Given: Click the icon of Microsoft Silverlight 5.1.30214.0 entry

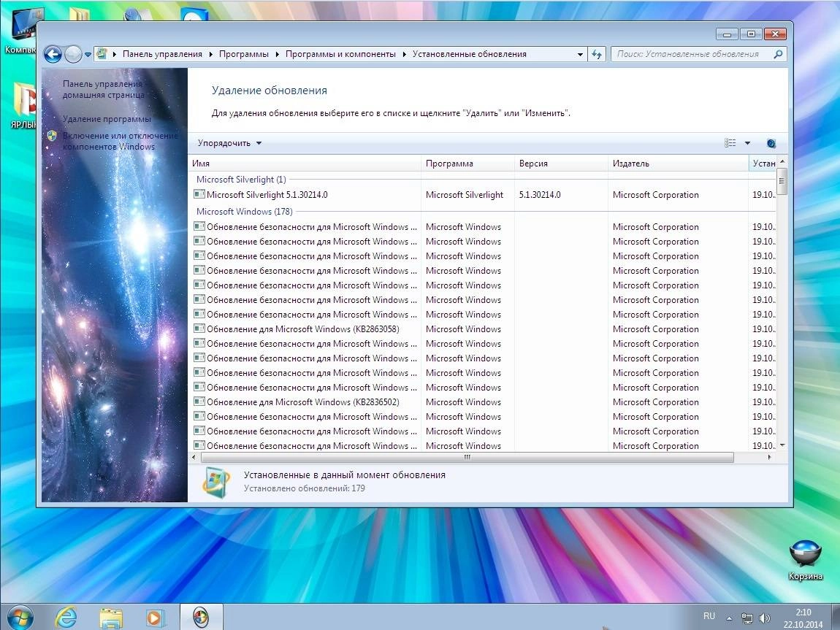Looking at the screenshot, I should (x=199, y=194).
